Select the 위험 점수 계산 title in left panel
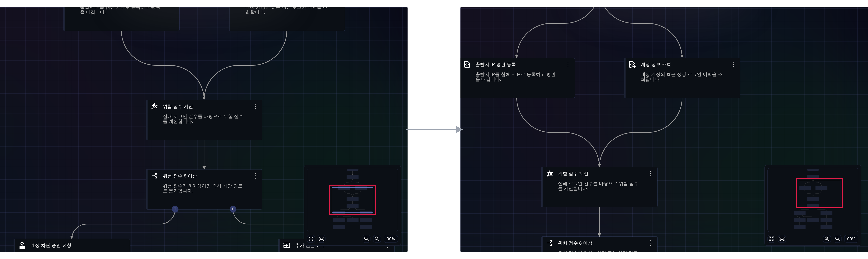The image size is (868, 259). [178, 107]
